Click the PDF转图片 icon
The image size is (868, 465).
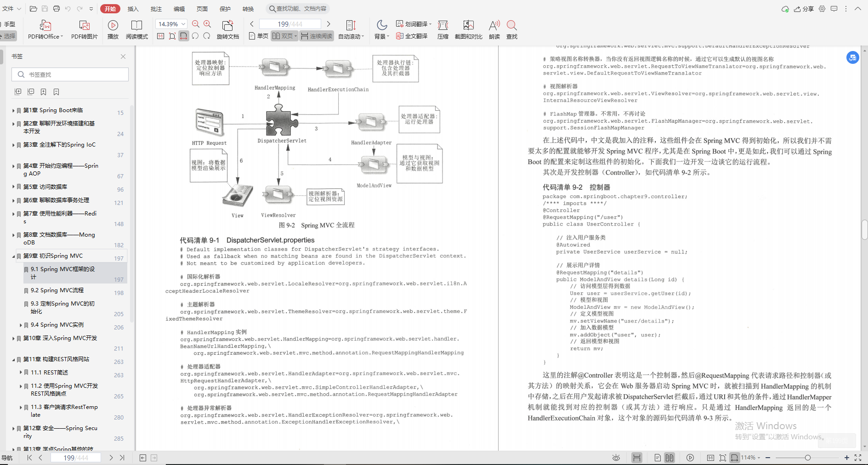click(x=85, y=29)
